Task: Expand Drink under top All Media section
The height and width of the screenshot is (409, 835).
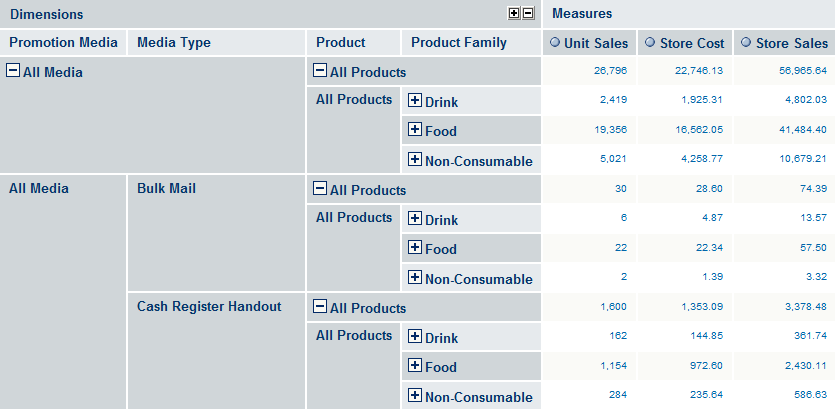Action: click(415, 100)
